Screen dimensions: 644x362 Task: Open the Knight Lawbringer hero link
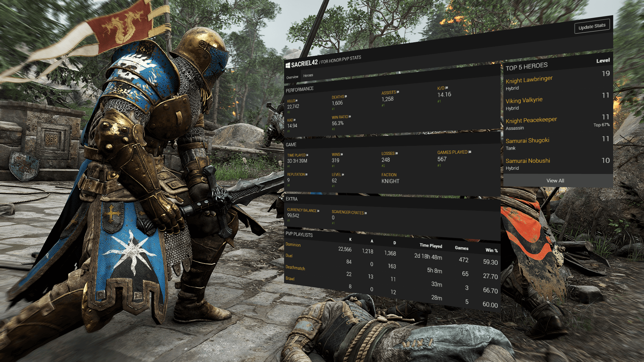[529, 79]
